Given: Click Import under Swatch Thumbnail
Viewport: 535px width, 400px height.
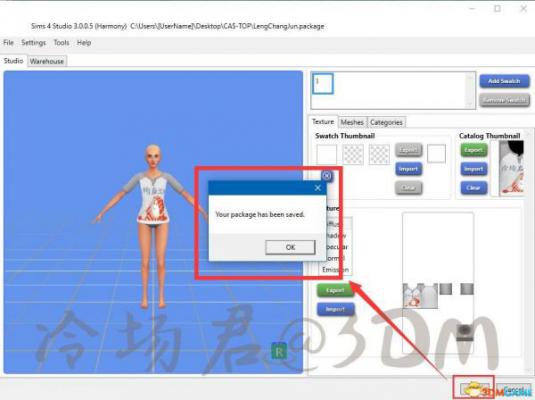Looking at the screenshot, I should click(x=408, y=169).
